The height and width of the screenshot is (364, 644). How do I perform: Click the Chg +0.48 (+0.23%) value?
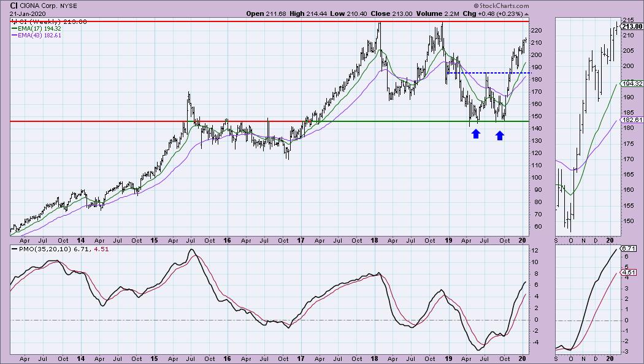(x=493, y=13)
